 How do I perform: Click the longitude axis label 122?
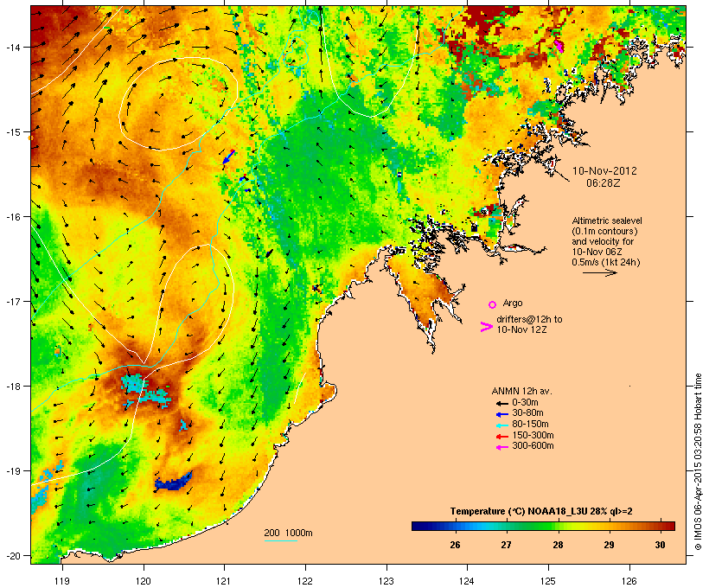305,581
